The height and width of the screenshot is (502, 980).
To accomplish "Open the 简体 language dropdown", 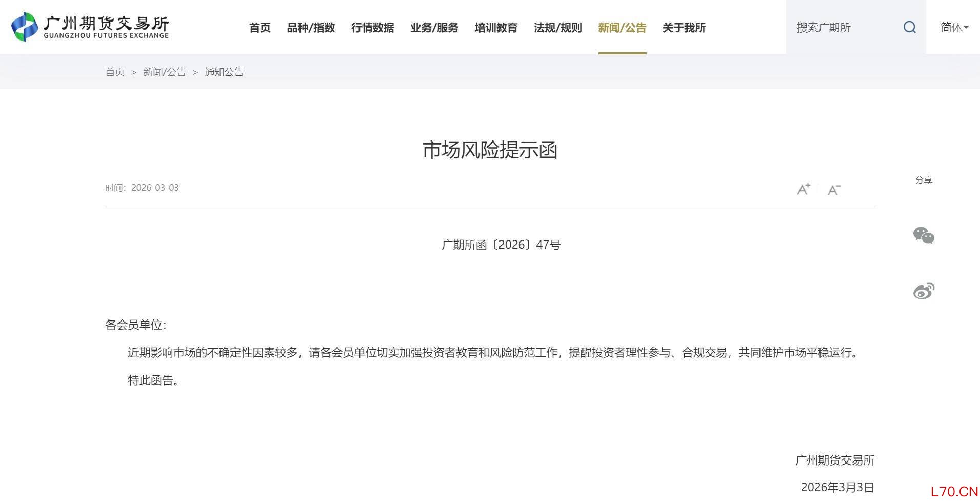I will [x=954, y=27].
